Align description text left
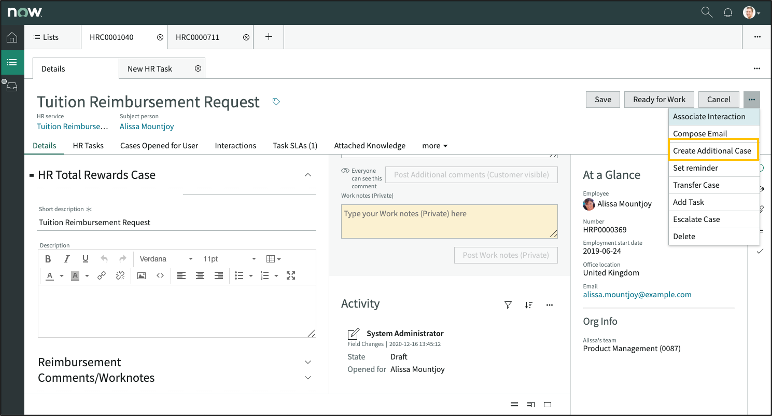 [x=181, y=276]
